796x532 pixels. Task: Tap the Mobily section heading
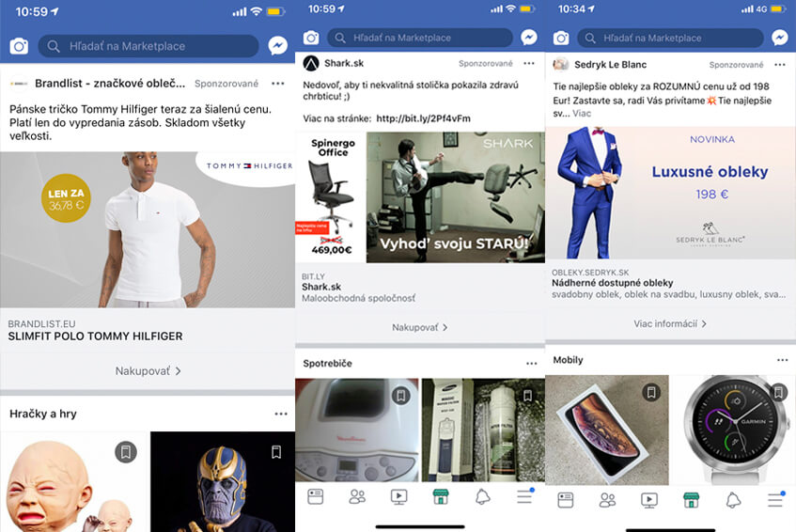tap(568, 360)
